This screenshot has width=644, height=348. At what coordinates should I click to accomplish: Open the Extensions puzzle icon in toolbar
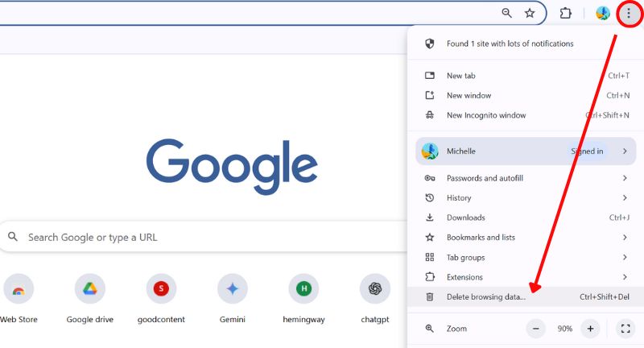pos(566,14)
